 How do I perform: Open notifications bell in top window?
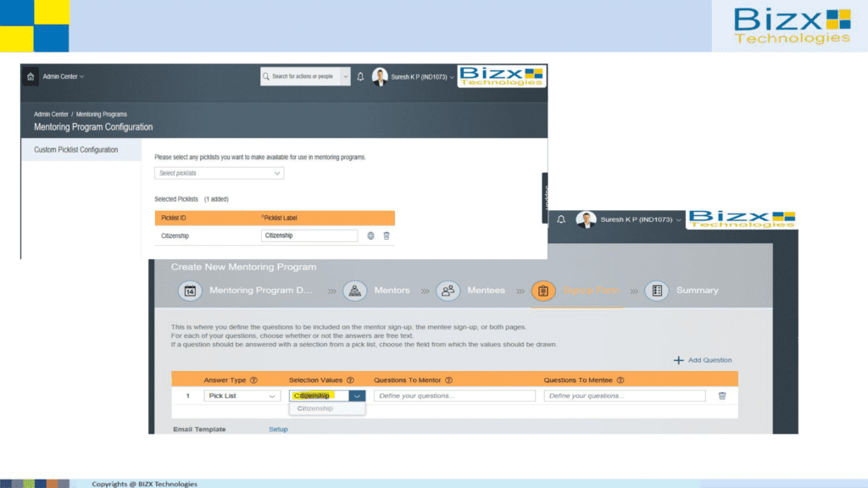(360, 77)
